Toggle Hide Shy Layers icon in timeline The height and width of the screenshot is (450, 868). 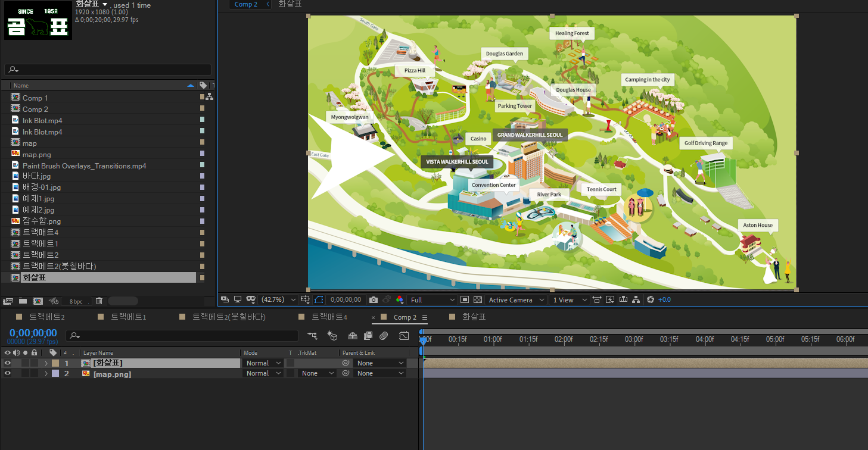pos(353,336)
